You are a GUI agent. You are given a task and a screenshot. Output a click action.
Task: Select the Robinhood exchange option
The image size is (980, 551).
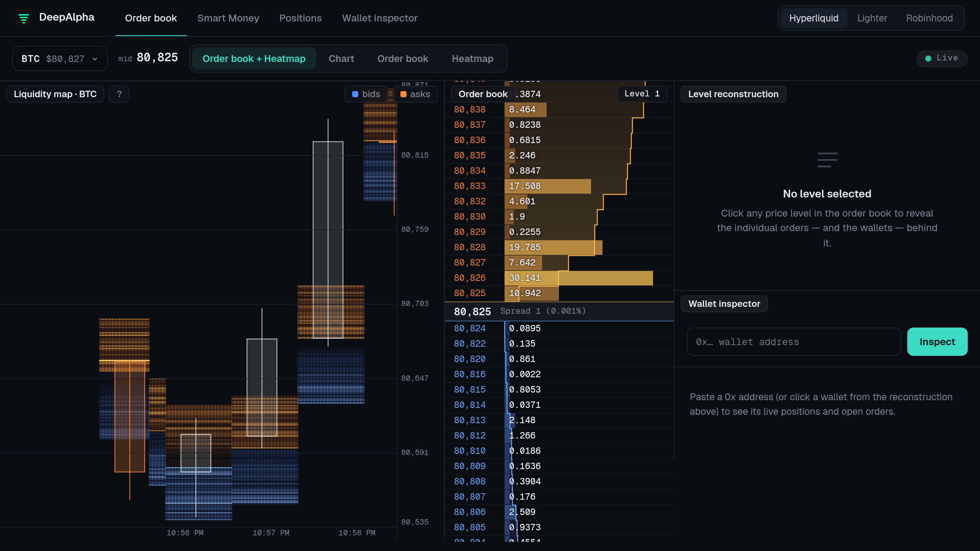[929, 18]
